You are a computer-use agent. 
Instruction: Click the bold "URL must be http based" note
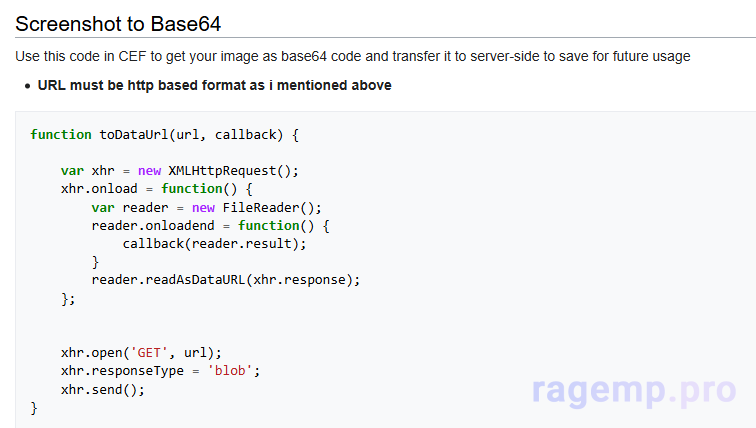tap(214, 85)
